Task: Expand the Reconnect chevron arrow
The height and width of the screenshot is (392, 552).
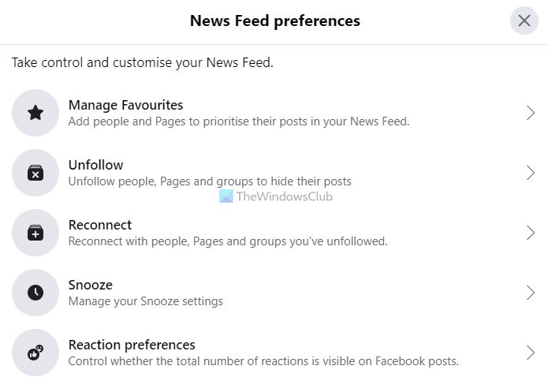Action: click(531, 233)
